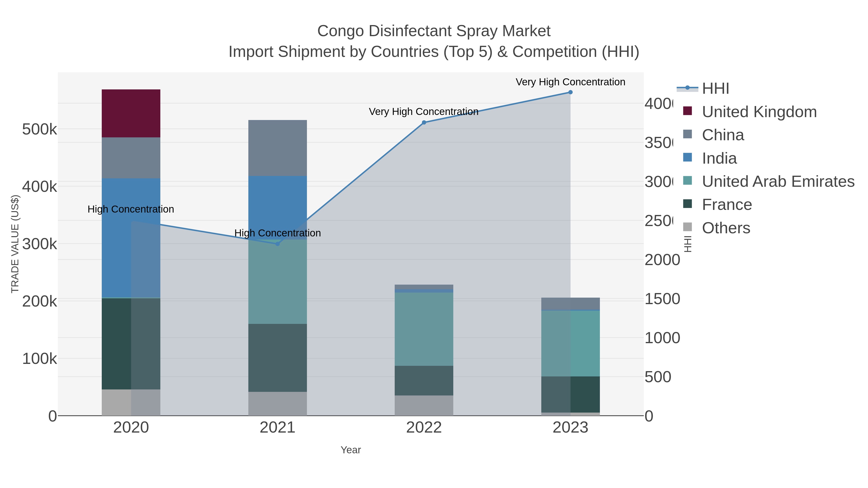868x488 pixels.
Task: Toggle the China legend entry
Action: pyautogui.click(x=713, y=135)
